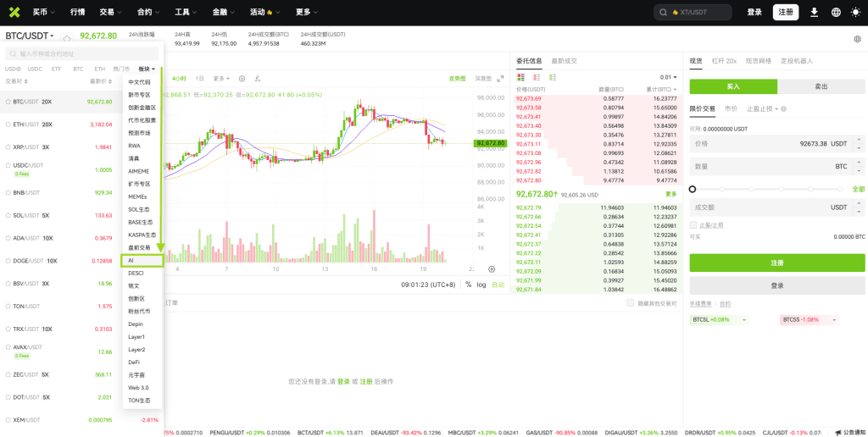Click the coin search input field

point(81,53)
